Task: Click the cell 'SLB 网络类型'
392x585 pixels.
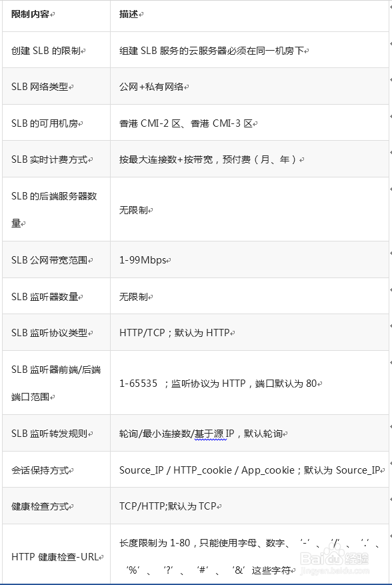Action: [56, 86]
